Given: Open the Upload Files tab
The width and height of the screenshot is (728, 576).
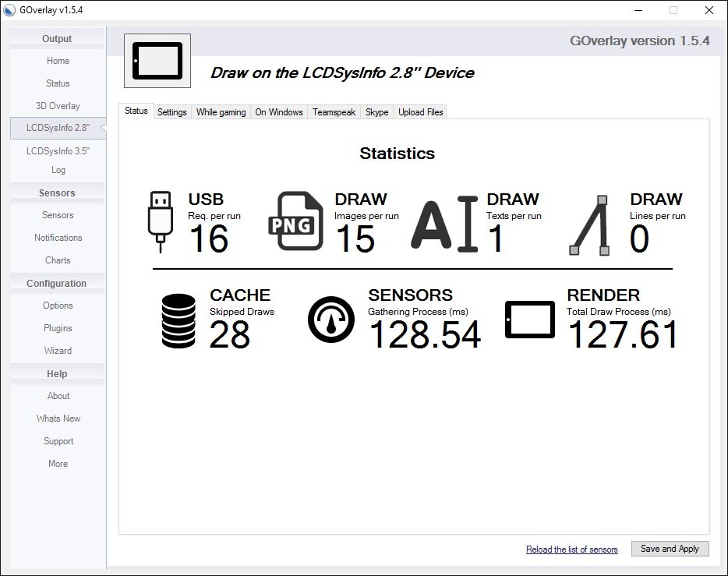Looking at the screenshot, I should (420, 112).
